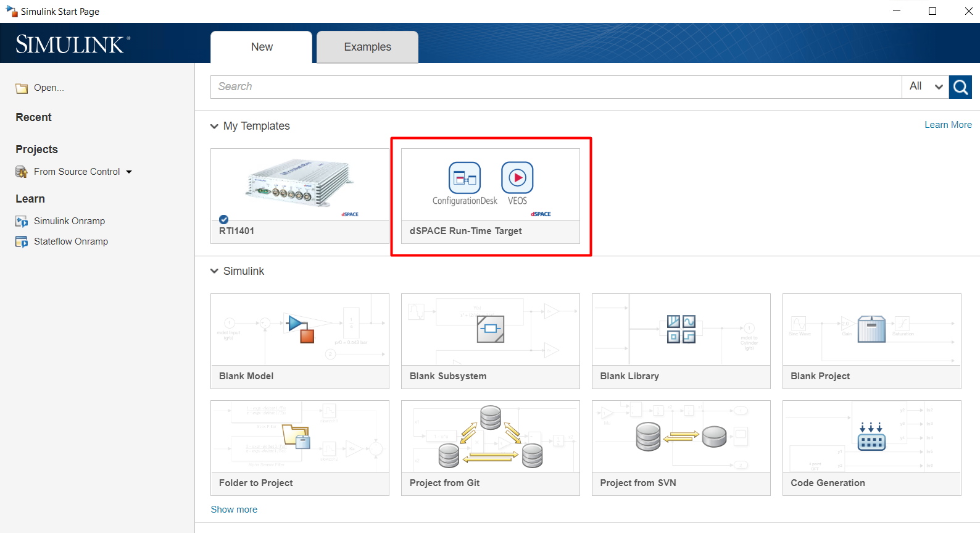This screenshot has height=533, width=980.
Task: Click the Learn More link
Action: pyautogui.click(x=947, y=125)
